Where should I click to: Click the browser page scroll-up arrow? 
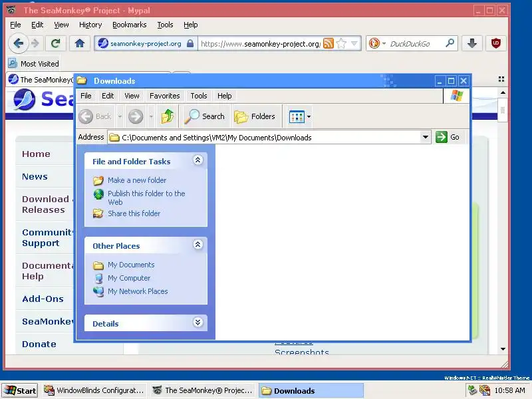(x=503, y=92)
